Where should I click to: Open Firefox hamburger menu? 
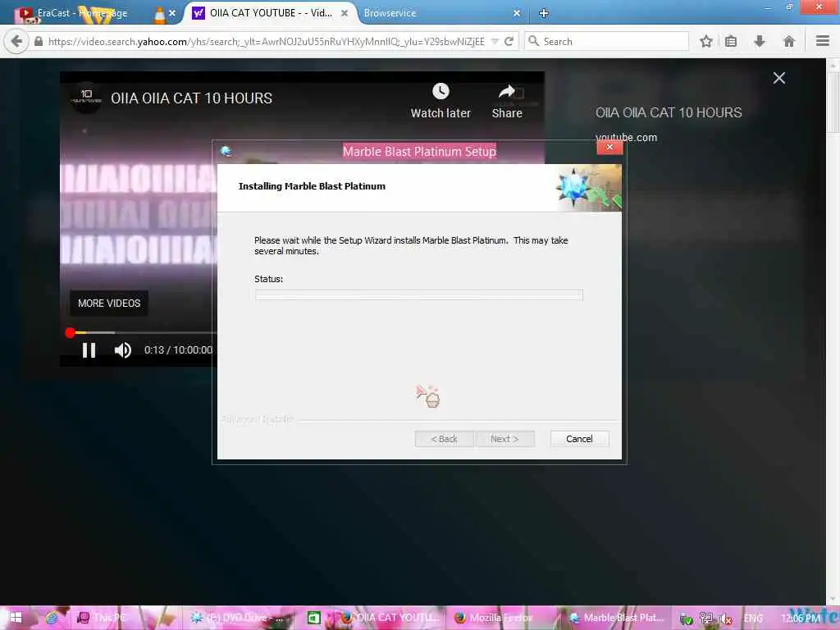[823, 41]
